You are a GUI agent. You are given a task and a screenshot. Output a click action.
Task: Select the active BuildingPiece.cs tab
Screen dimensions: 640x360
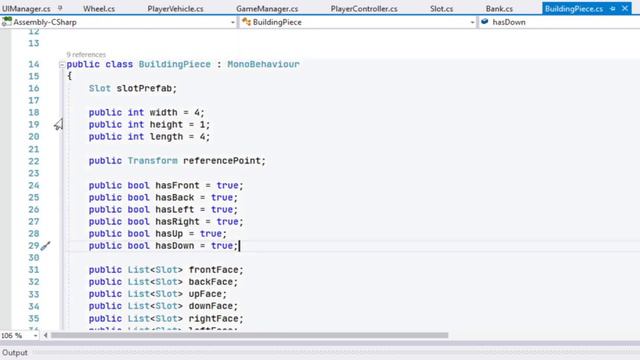coord(573,9)
